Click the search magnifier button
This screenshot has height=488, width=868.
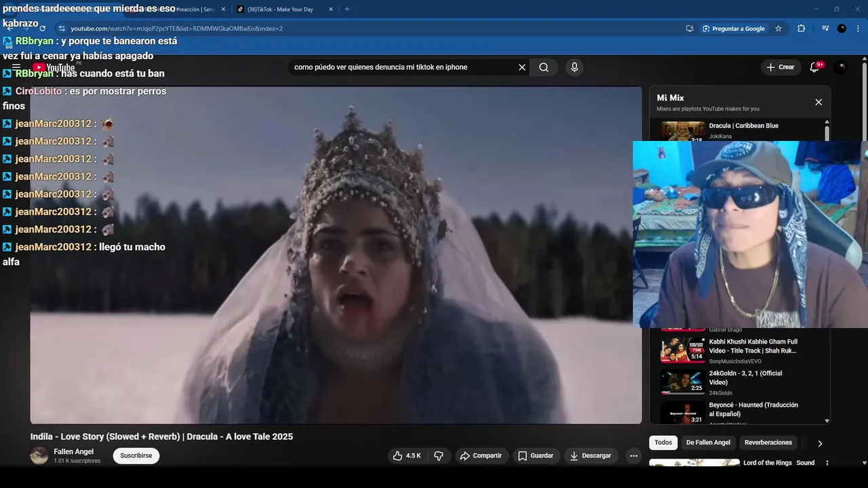coord(544,67)
